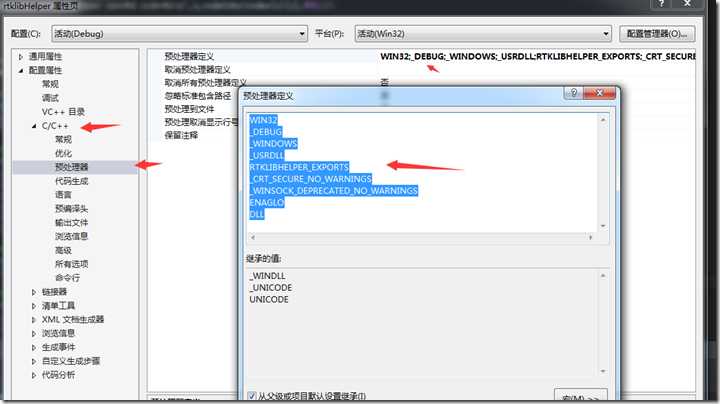Close the 预处理器定义 dialog
720x404 pixels.
coord(599,93)
